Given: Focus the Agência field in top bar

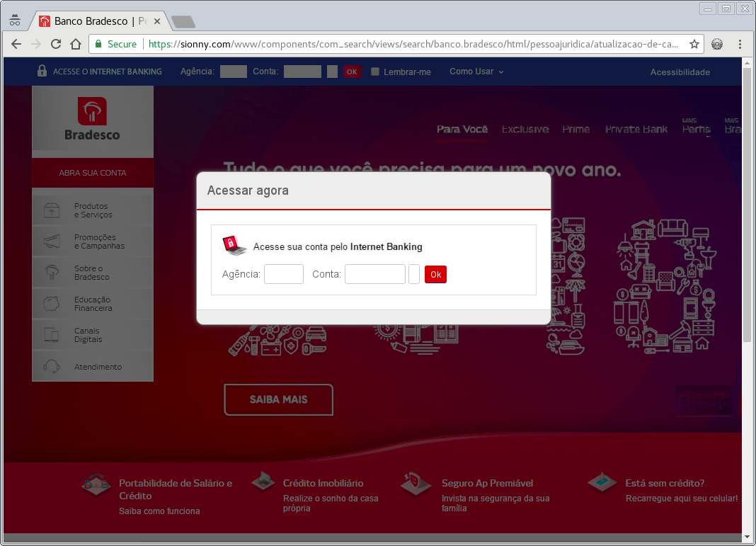Looking at the screenshot, I should 234,72.
